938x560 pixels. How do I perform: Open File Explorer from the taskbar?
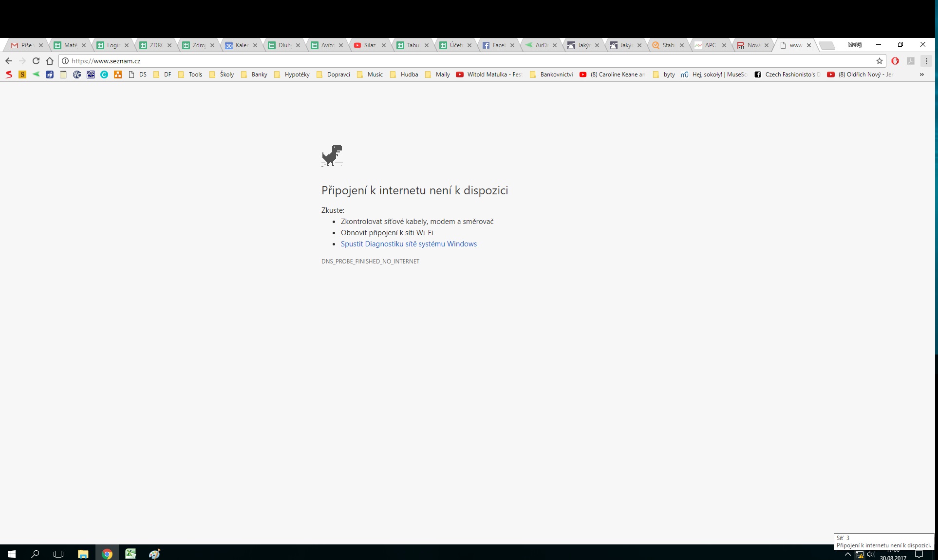[x=83, y=554]
